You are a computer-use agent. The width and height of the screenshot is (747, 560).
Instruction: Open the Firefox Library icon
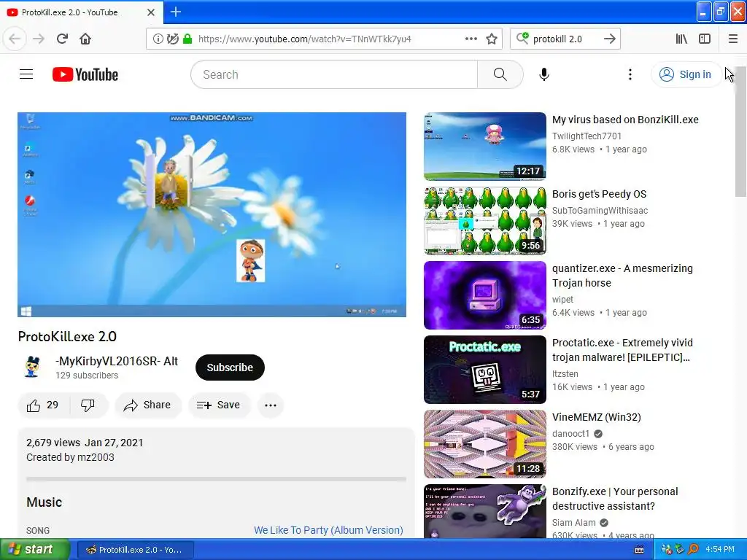[x=681, y=39]
